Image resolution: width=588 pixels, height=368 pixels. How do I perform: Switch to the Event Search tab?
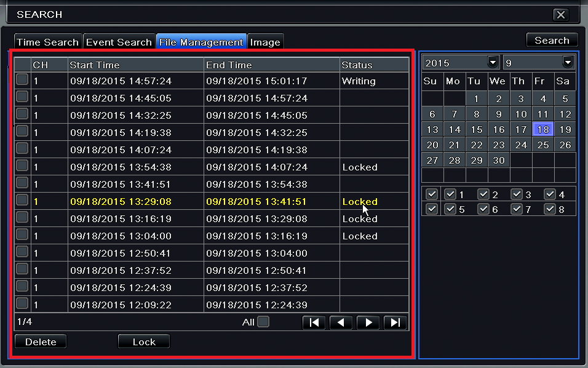[x=119, y=42]
